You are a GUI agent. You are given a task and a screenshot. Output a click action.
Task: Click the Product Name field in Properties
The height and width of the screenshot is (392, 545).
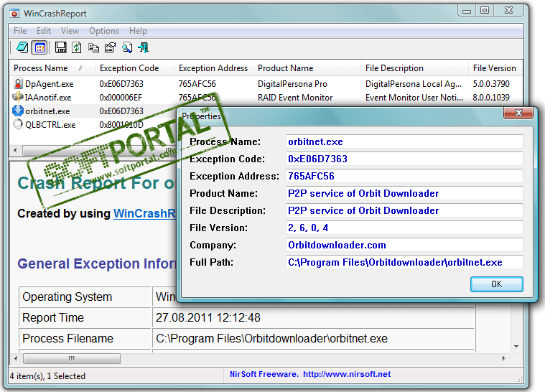click(404, 193)
